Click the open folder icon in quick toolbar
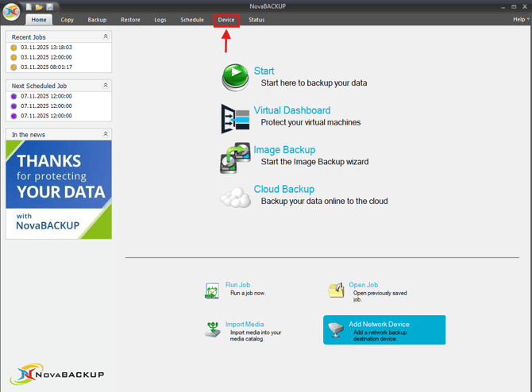Screen dimensions: 532x392 39,6
